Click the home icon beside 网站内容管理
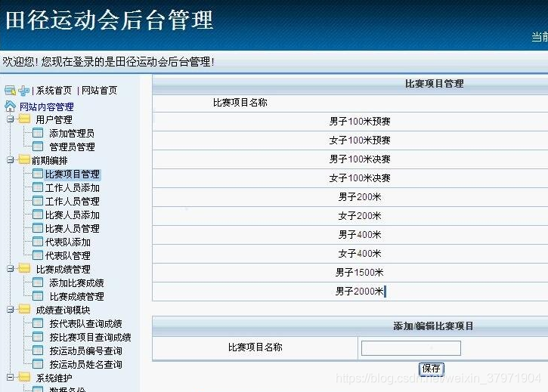This screenshot has height=392, width=548. (10, 106)
